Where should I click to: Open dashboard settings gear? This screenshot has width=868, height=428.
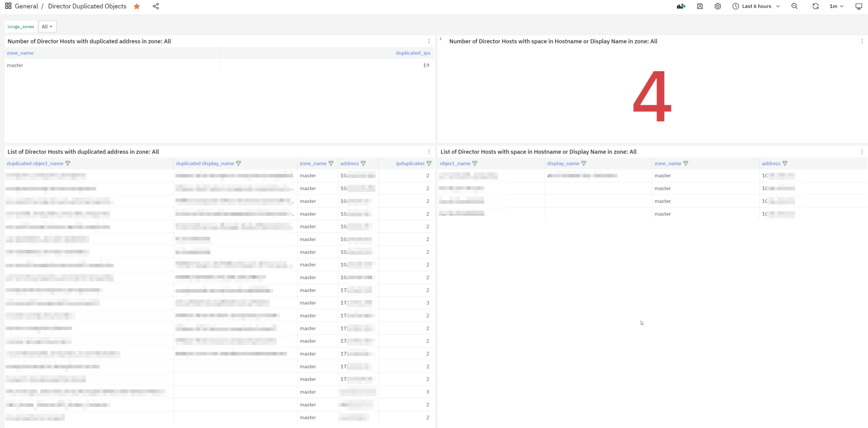[718, 6]
